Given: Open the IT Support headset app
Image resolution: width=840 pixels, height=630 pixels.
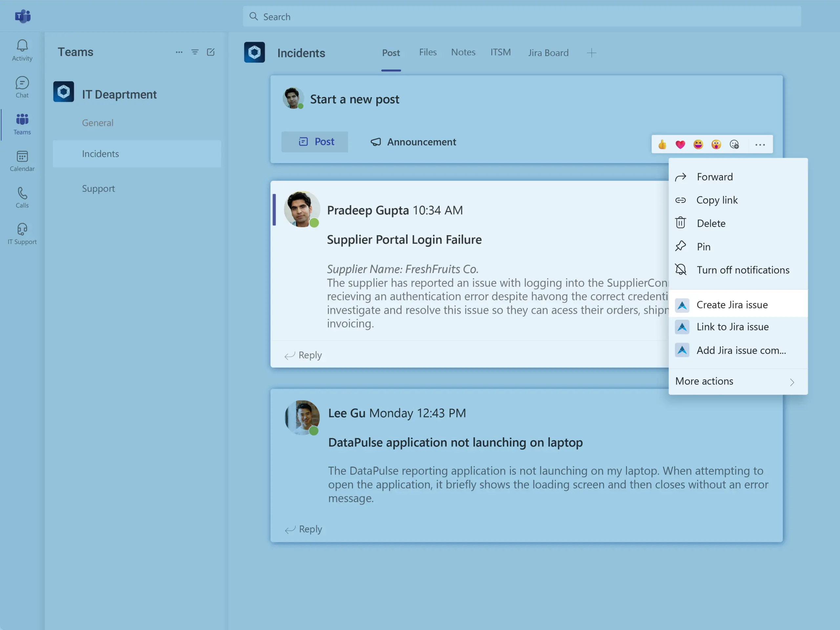Looking at the screenshot, I should pos(22,234).
